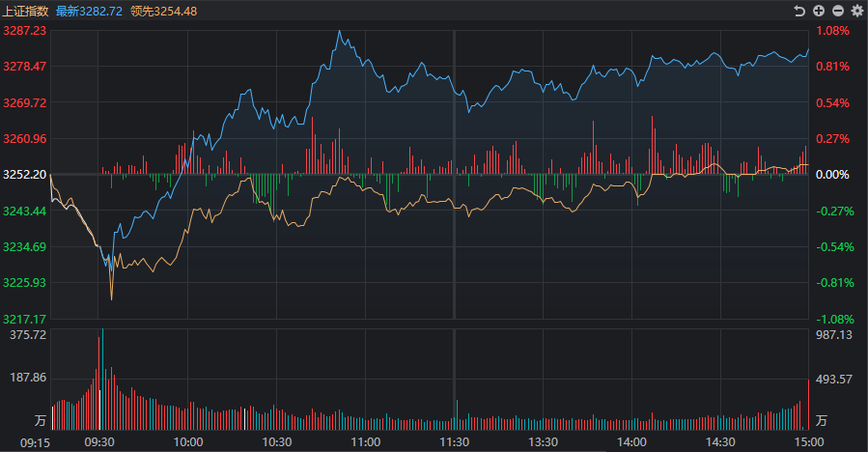The width and height of the screenshot is (868, 452).
Task: Click the undo/reset arrow icon
Action: pyautogui.click(x=798, y=11)
